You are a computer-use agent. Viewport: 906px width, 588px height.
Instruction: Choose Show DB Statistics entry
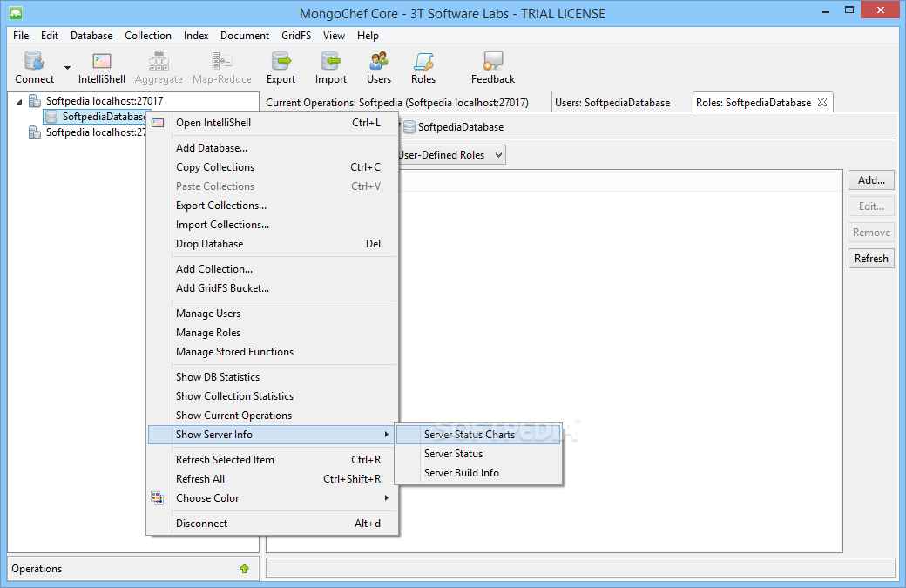coord(273,376)
